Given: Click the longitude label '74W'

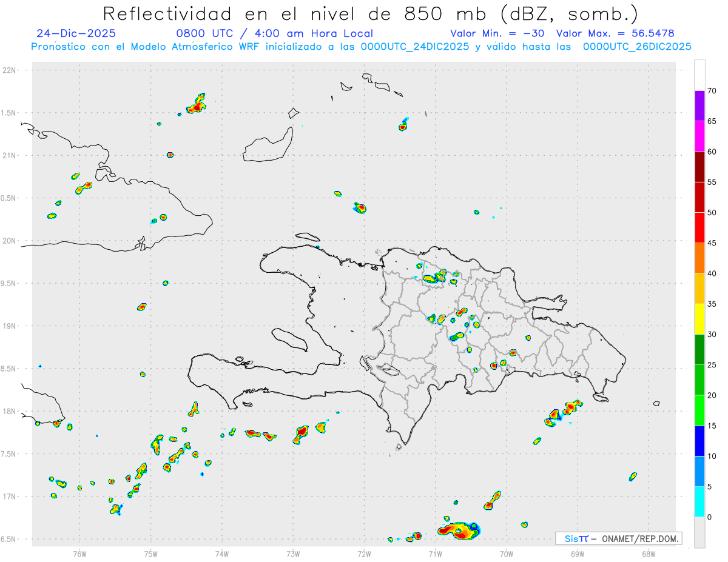Looking at the screenshot, I should (222, 553).
